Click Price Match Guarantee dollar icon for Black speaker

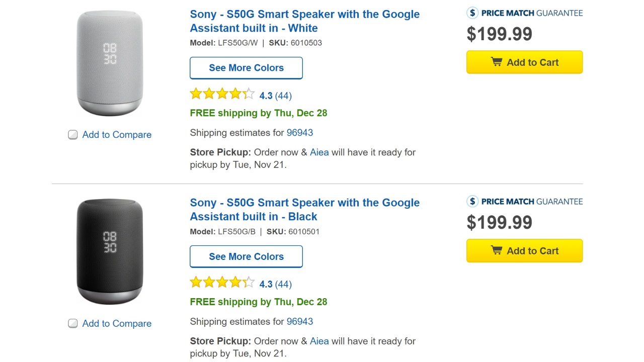[x=472, y=202]
